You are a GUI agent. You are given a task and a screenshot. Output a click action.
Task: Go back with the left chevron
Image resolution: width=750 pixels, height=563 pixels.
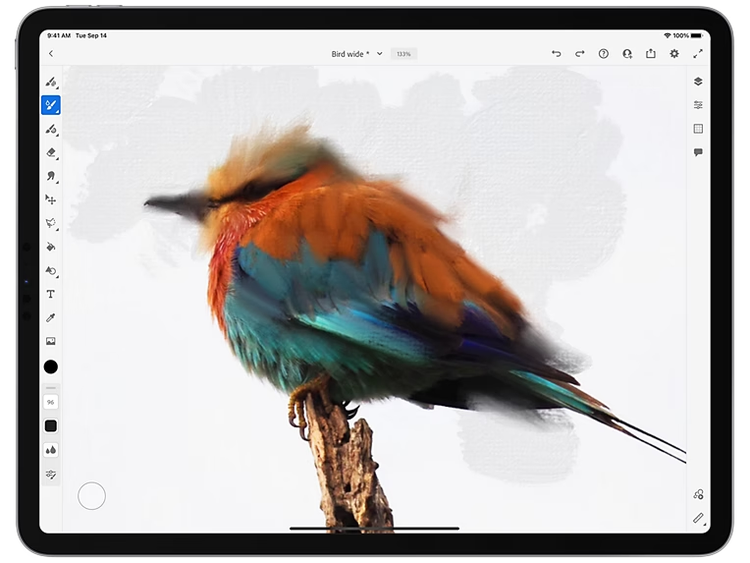click(x=51, y=54)
